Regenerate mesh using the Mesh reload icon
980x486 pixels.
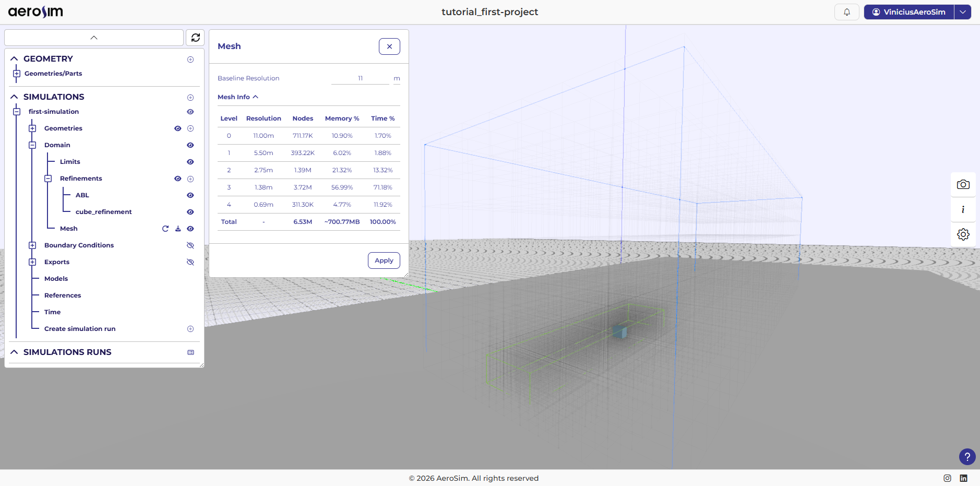click(x=165, y=229)
